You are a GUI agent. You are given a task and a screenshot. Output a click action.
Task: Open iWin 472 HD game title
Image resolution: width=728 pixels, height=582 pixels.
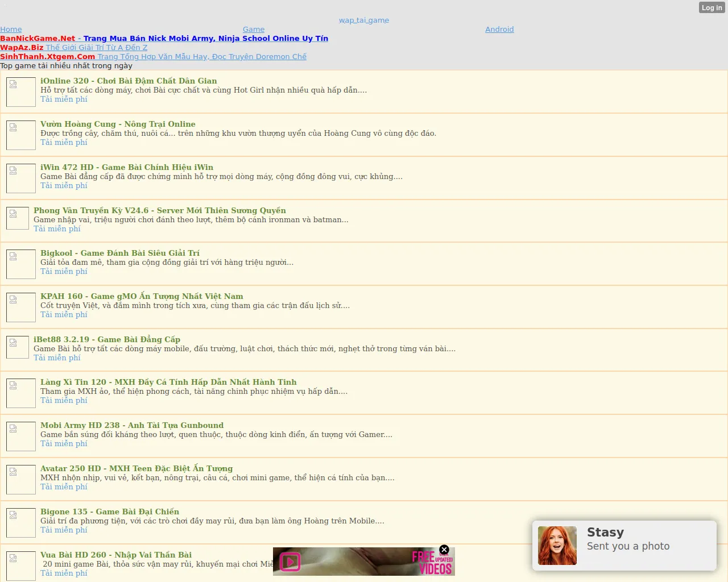coord(127,167)
